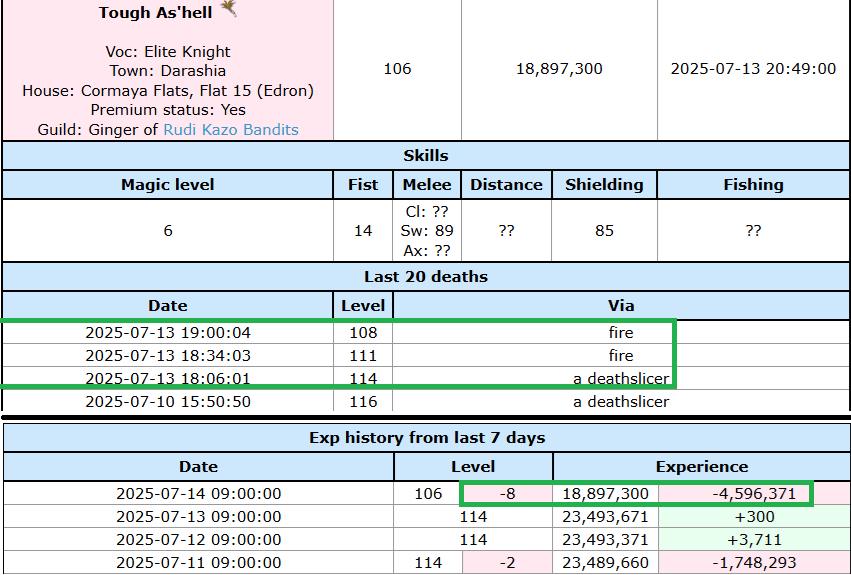Viewport: 851px width, 575px height.
Task: Click the Fishing column header
Action: point(753,184)
